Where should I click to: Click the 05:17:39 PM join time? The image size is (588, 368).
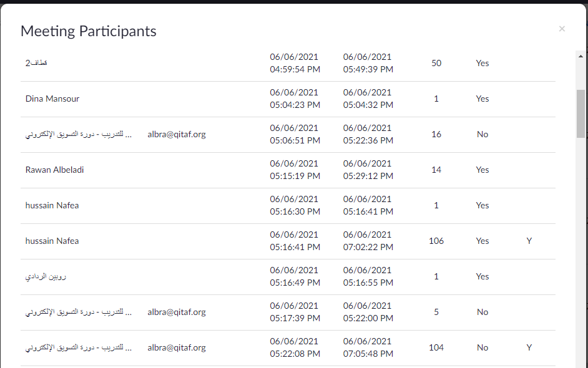(295, 318)
